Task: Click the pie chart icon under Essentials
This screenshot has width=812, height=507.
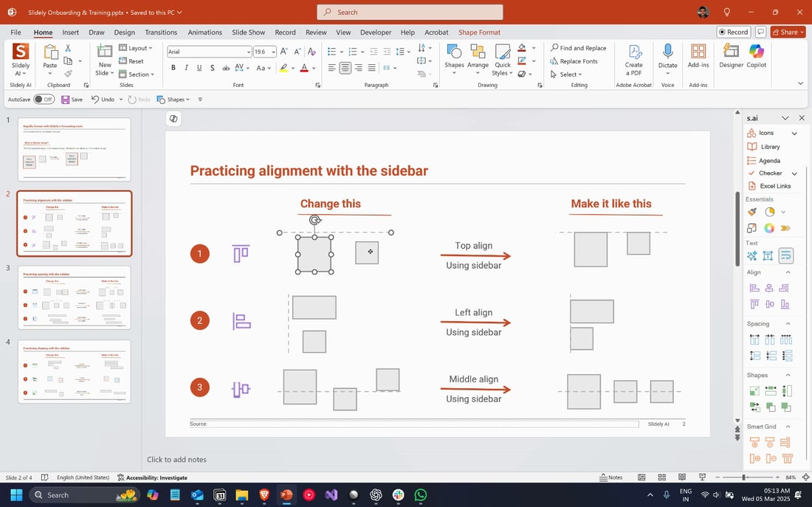Action: (769, 212)
